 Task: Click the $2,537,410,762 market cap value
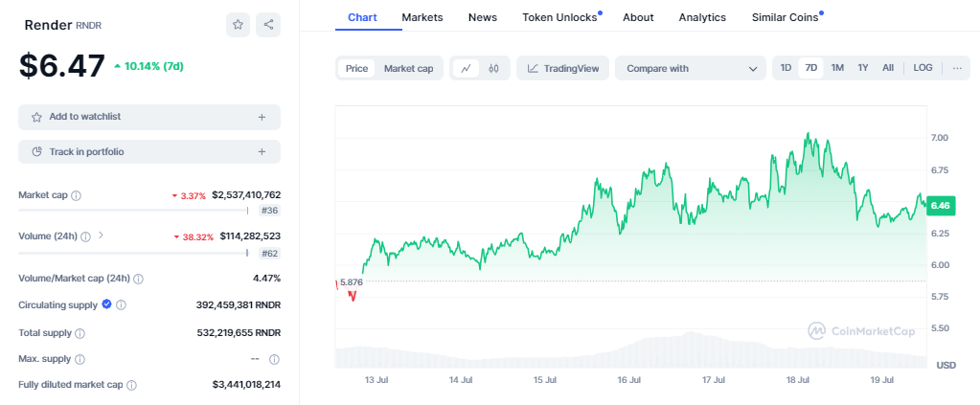(246, 195)
